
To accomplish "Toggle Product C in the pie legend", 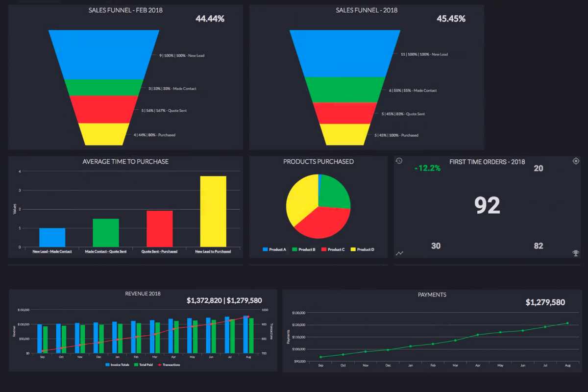I will (x=333, y=249).
